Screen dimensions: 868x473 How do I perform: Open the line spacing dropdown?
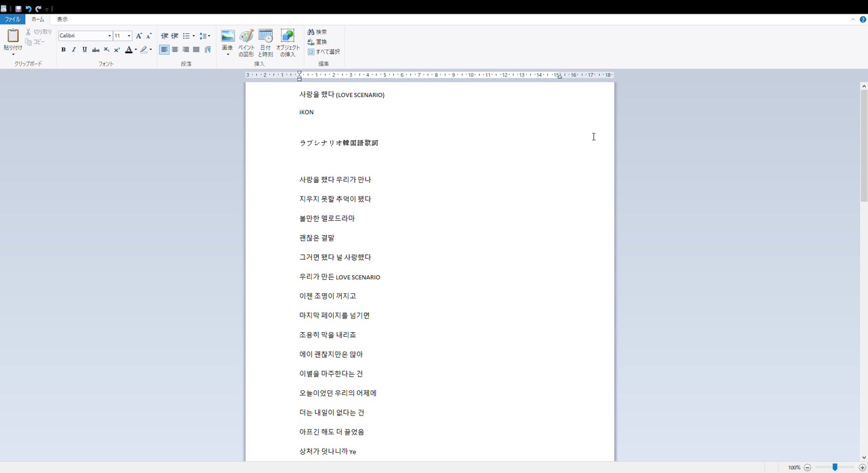tap(205, 36)
